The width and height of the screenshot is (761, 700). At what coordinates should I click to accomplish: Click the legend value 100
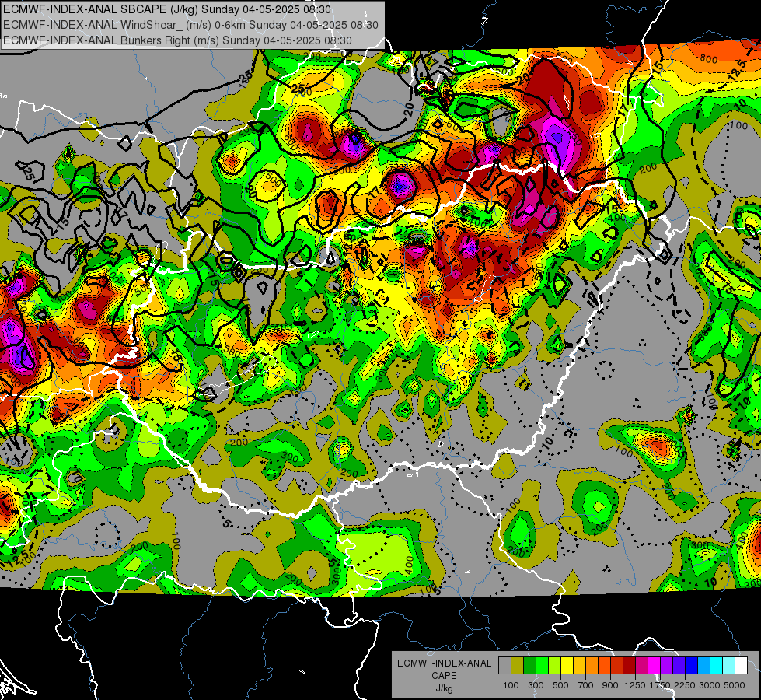[511, 685]
